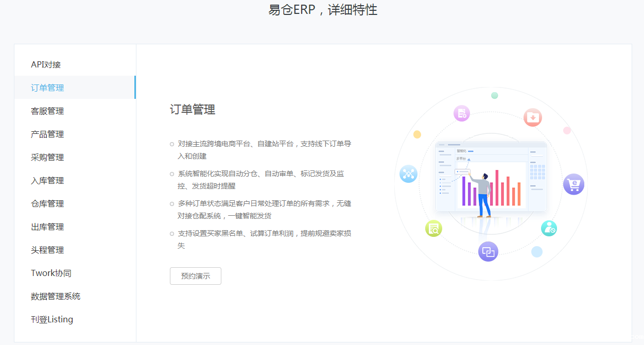This screenshot has height=345, width=644.
Task: Click the purple shopping cart icon
Action: (573, 184)
